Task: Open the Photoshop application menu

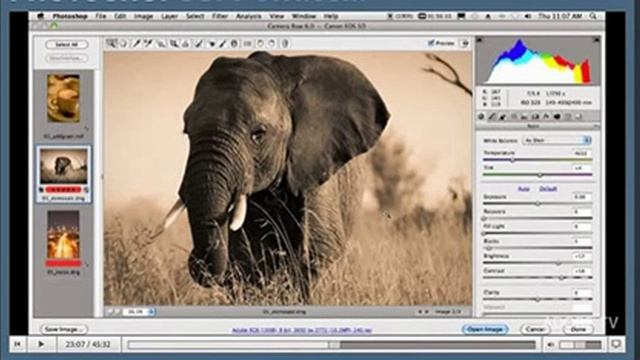Action: click(70, 16)
